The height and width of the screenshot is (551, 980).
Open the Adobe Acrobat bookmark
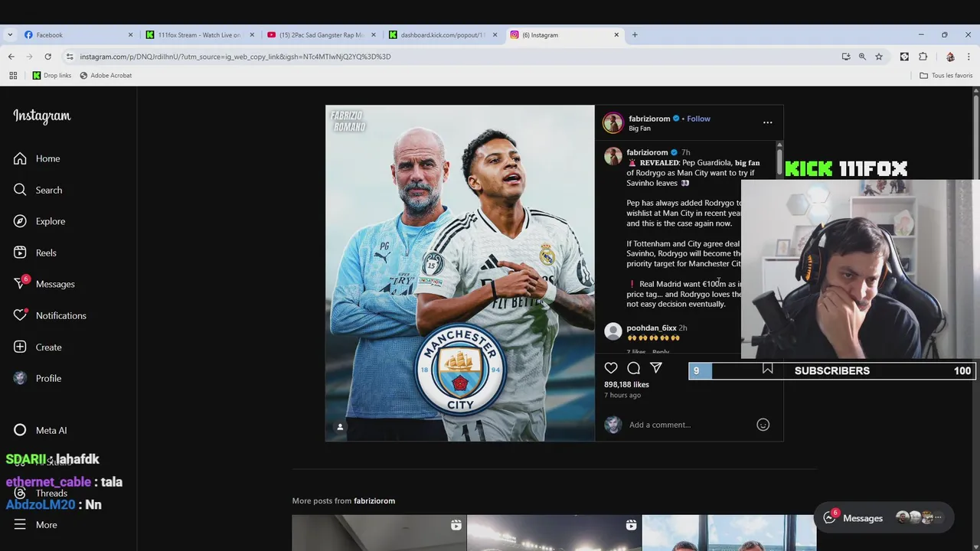(x=106, y=75)
